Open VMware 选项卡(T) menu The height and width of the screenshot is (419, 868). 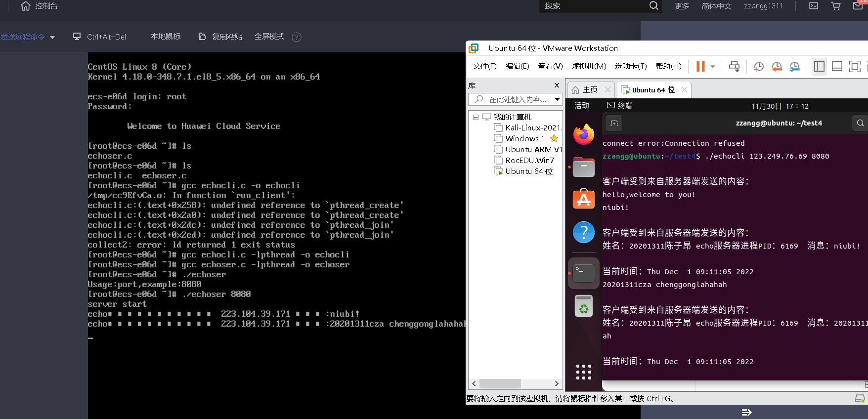coord(631,66)
